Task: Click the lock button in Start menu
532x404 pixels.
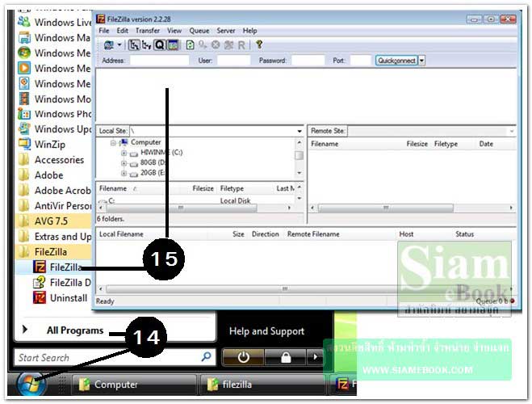Action: click(x=286, y=357)
